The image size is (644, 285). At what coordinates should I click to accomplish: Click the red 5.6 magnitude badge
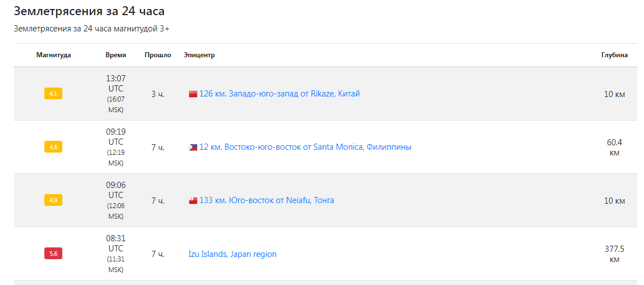point(53,254)
